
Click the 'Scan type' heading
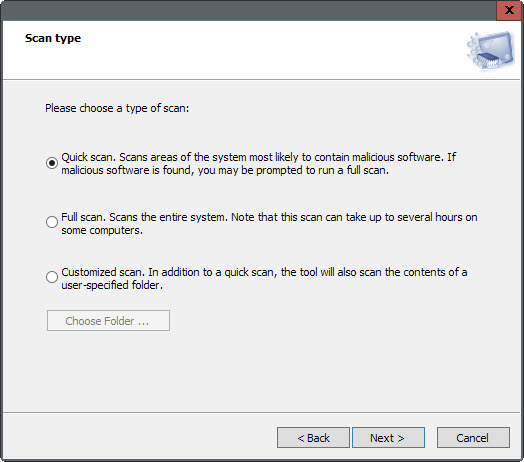coord(53,38)
